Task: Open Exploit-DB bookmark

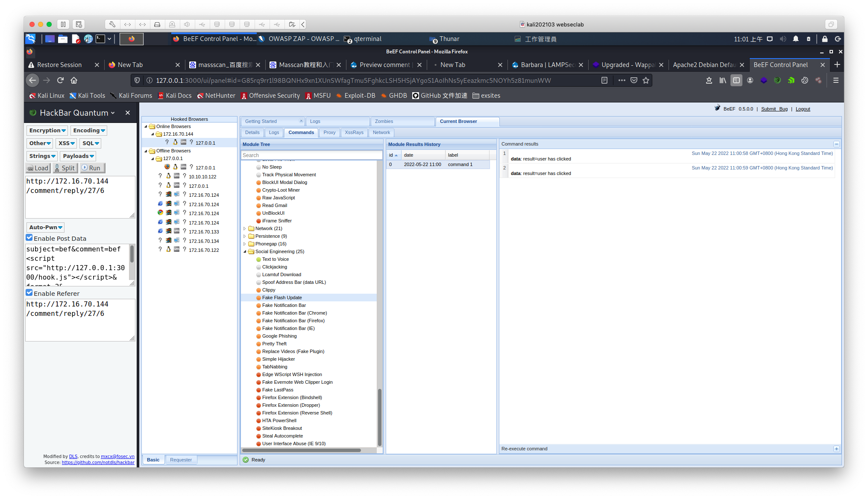Action: 355,96
